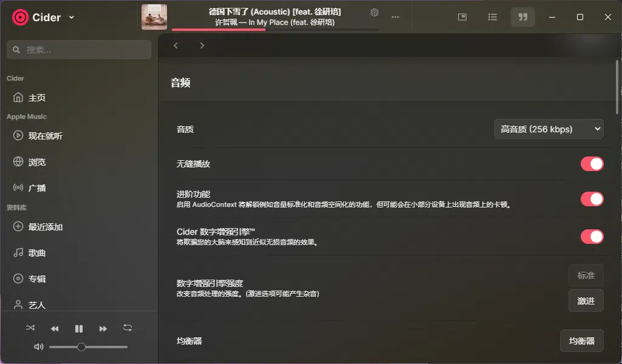Click the 均衡器 button

coord(581,341)
